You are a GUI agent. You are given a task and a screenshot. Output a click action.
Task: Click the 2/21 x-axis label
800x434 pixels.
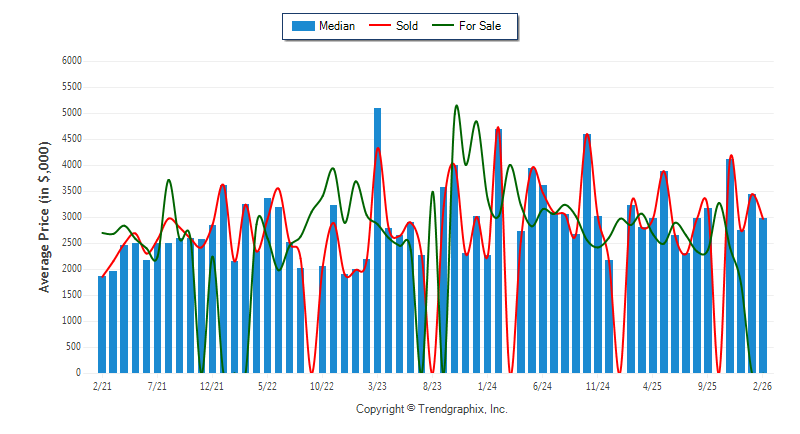pyautogui.click(x=102, y=385)
